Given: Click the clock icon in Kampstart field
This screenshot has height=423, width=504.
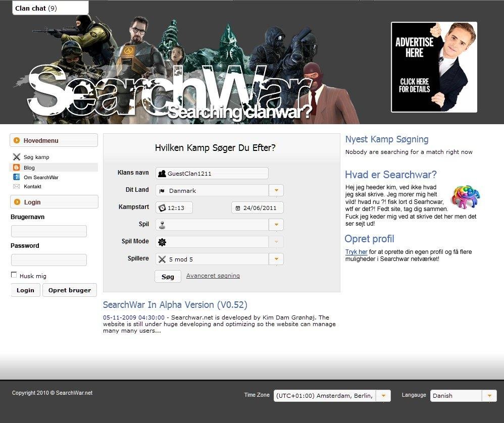Looking at the screenshot, I should point(163,207).
